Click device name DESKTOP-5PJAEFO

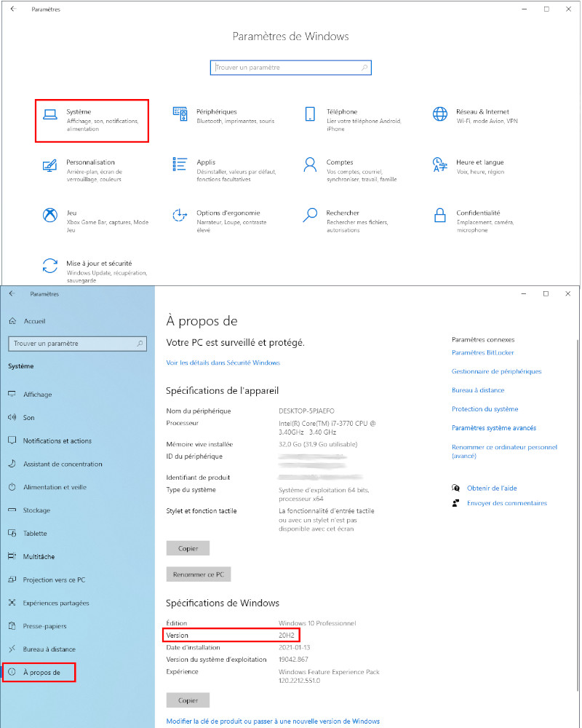[x=306, y=411]
